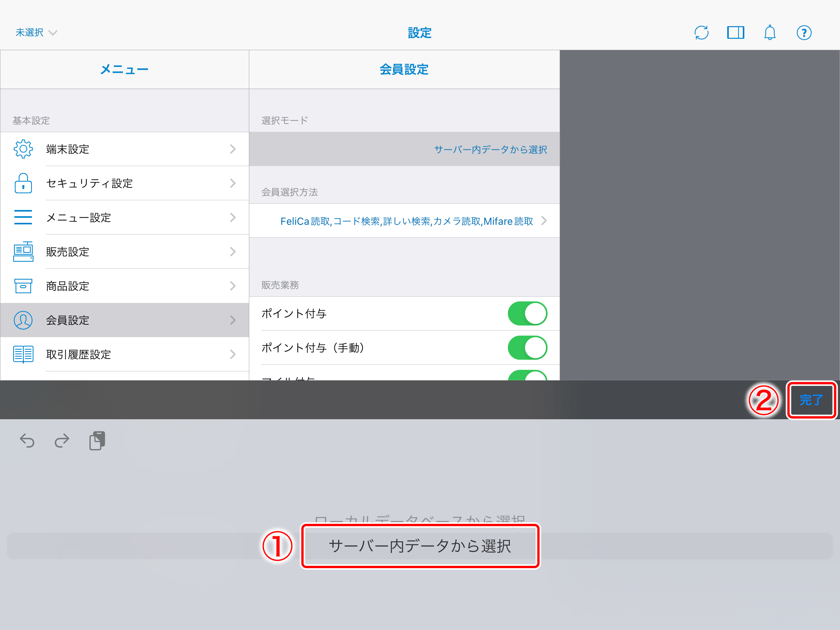Click the 会員設定 person icon
The width and height of the screenshot is (840, 630).
(x=23, y=320)
